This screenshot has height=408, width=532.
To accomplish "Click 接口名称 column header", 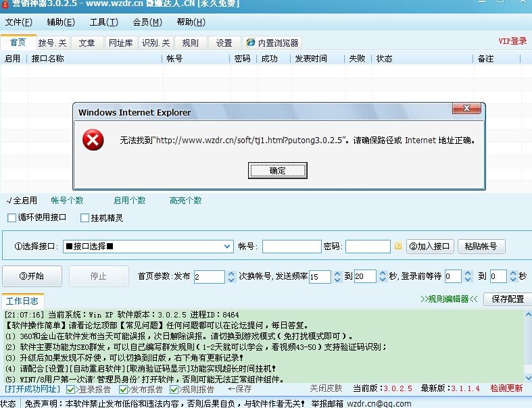I will [x=95, y=59].
